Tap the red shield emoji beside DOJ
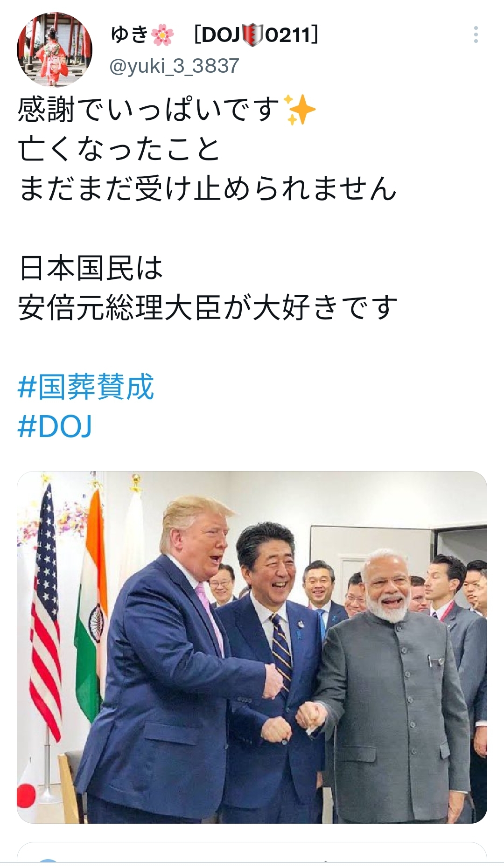Screen dimensions: 504x868 [x=252, y=35]
